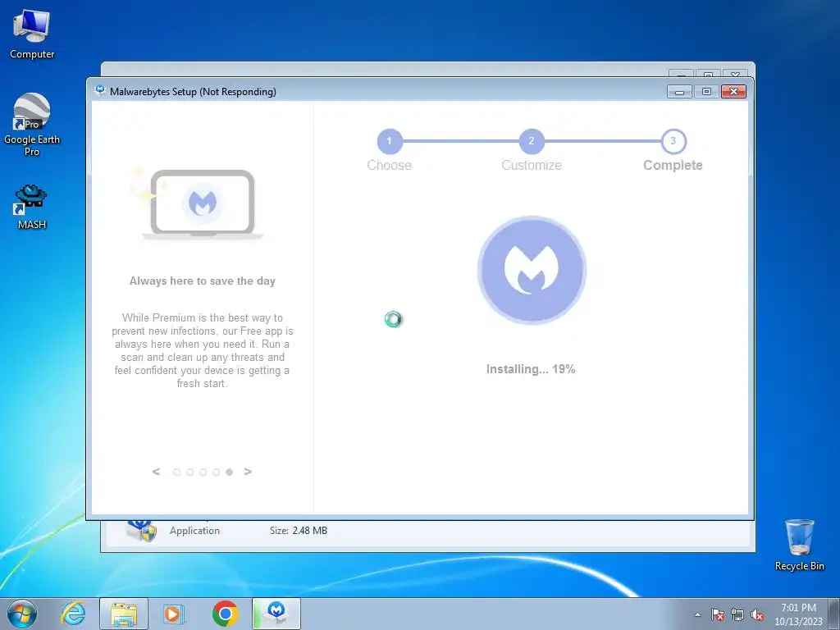Screen dimensions: 840x630
Task: Click the Malwarebytes title bar logo
Action: click(x=99, y=91)
